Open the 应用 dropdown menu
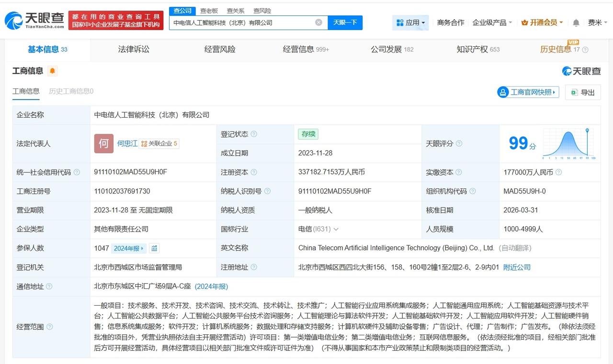The width and height of the screenshot is (613, 364). click(410, 22)
